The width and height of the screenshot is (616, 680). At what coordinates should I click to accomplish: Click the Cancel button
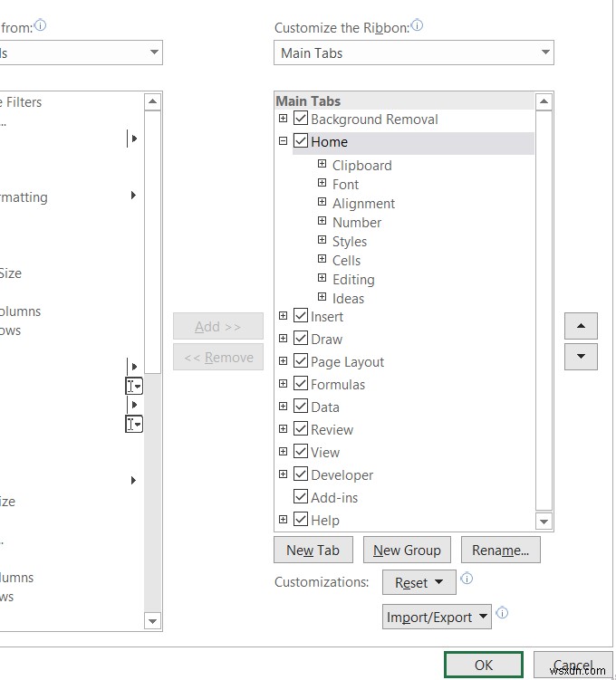click(573, 665)
